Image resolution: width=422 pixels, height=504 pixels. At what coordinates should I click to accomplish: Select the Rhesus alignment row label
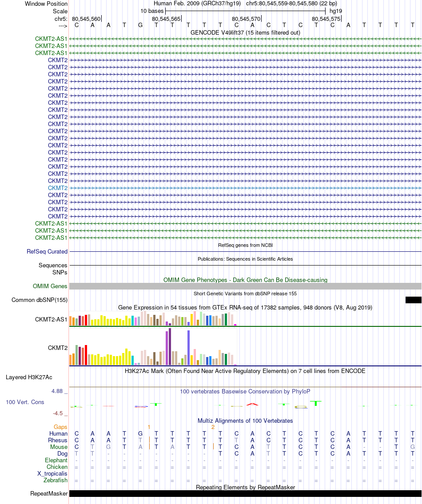[x=58, y=441]
